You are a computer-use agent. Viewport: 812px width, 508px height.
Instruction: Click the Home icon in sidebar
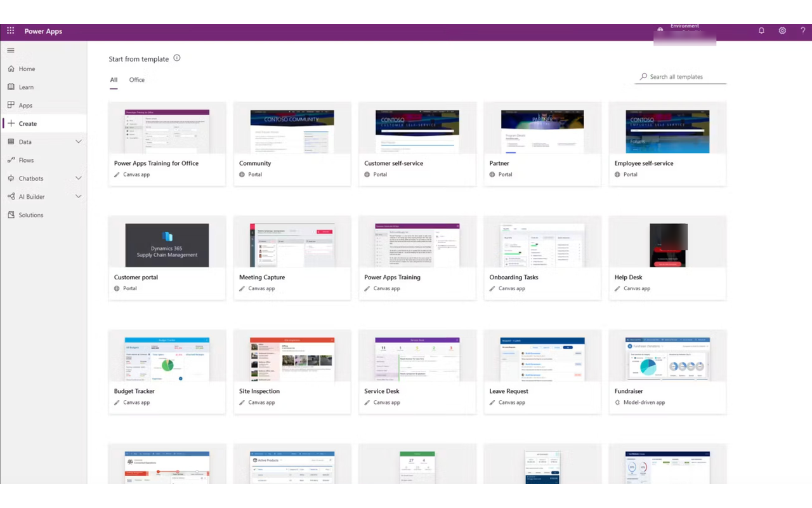(x=11, y=69)
